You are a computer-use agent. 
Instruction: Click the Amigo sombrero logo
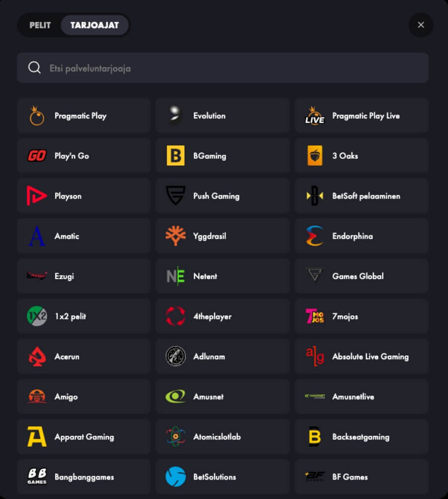[37, 396]
